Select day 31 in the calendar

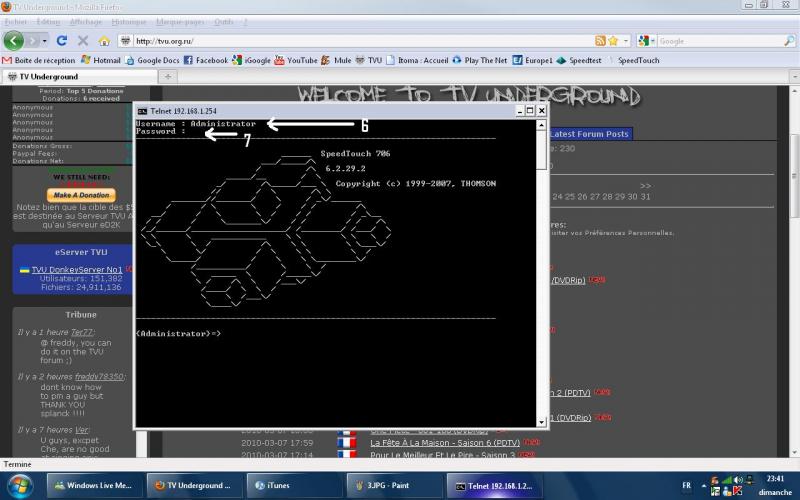645,196
